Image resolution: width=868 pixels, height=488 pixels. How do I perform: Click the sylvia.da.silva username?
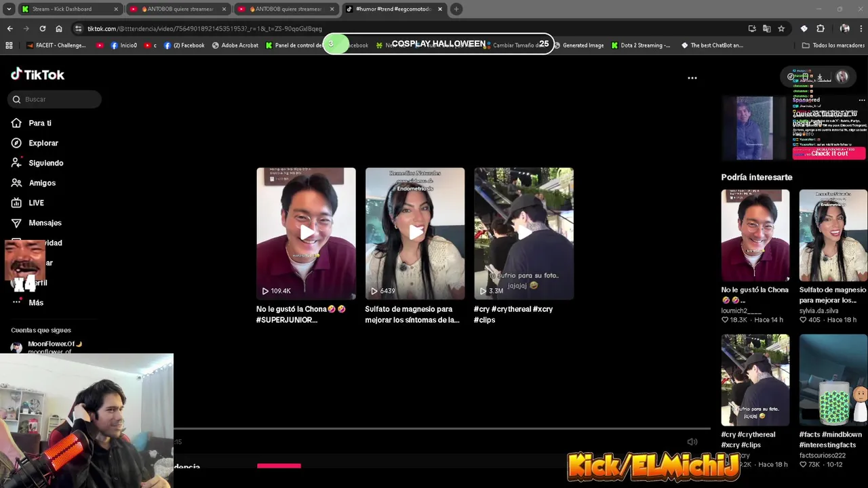coord(821,310)
